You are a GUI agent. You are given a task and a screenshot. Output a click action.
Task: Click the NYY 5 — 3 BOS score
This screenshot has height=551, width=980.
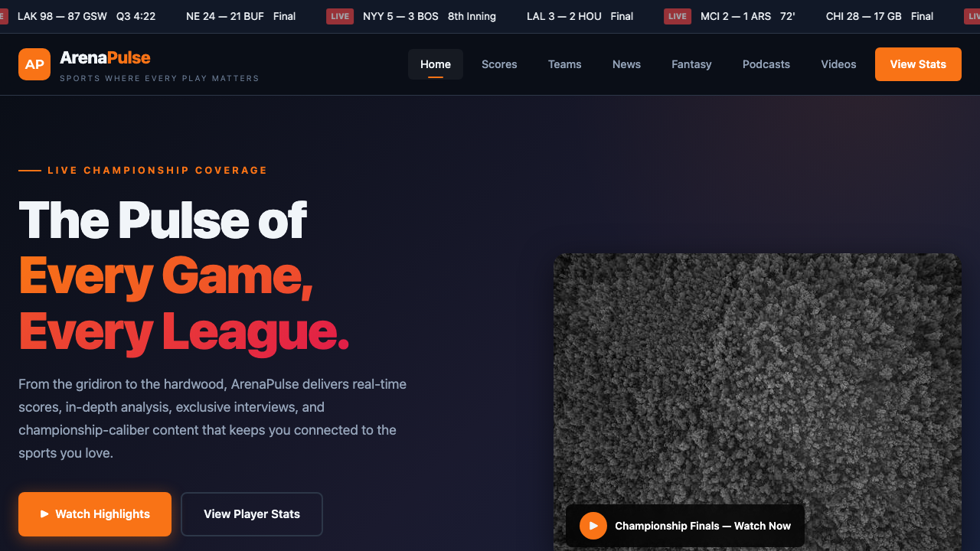400,16
